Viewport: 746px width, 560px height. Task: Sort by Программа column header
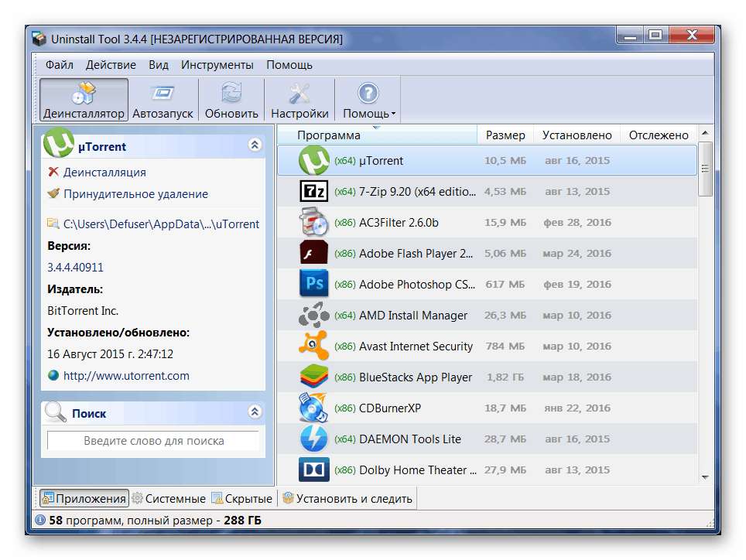[x=377, y=135]
